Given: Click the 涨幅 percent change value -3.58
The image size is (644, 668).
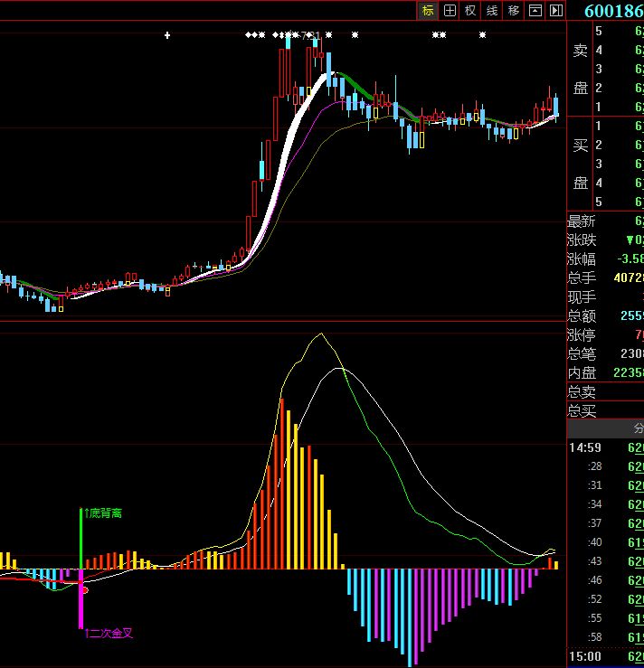Looking at the screenshot, I should tap(630, 259).
